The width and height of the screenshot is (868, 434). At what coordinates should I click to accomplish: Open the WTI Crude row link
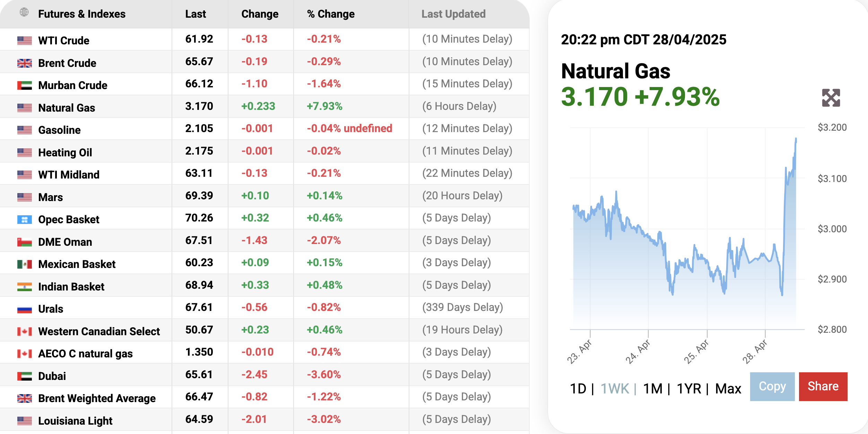click(x=64, y=41)
